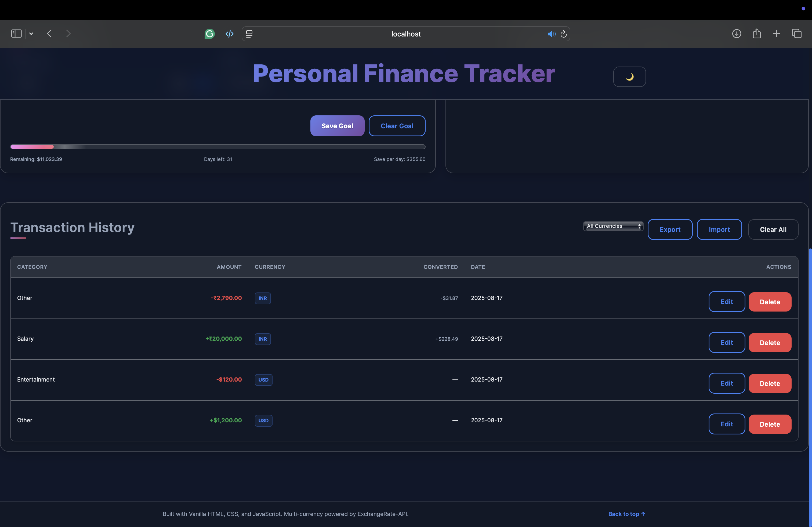
Task: Click the savings goal progress bar
Action: pyautogui.click(x=218, y=147)
